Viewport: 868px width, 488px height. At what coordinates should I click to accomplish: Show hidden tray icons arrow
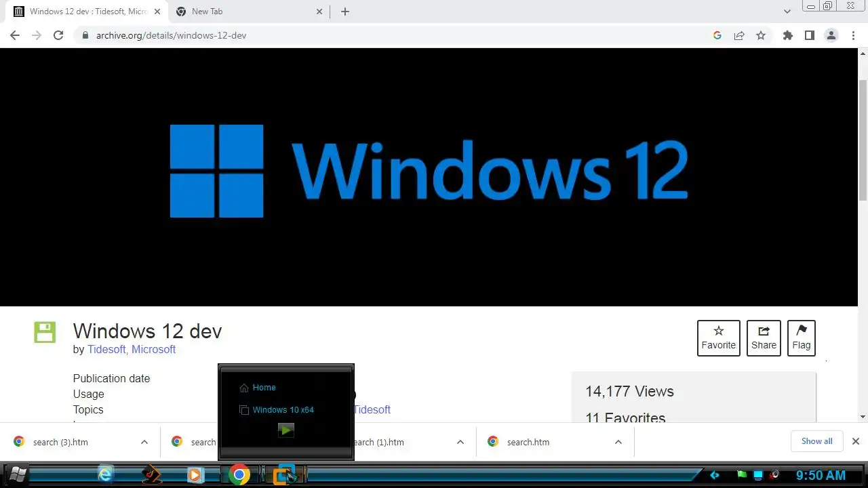pos(714,475)
